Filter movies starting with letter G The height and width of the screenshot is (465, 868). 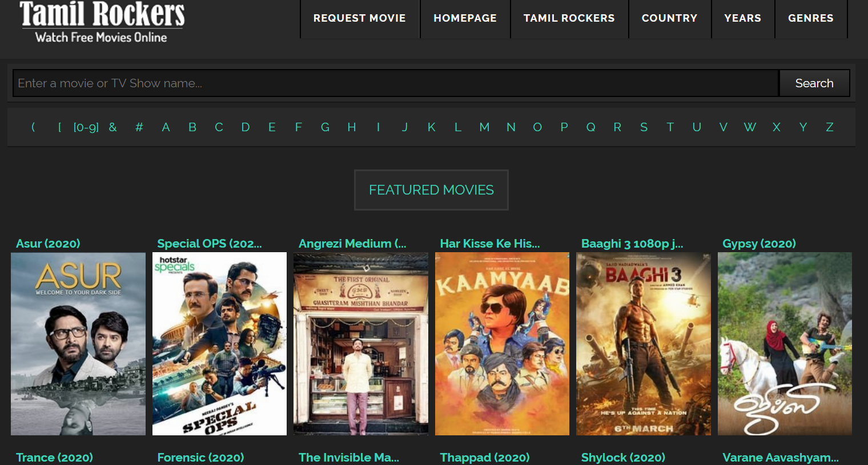325,127
